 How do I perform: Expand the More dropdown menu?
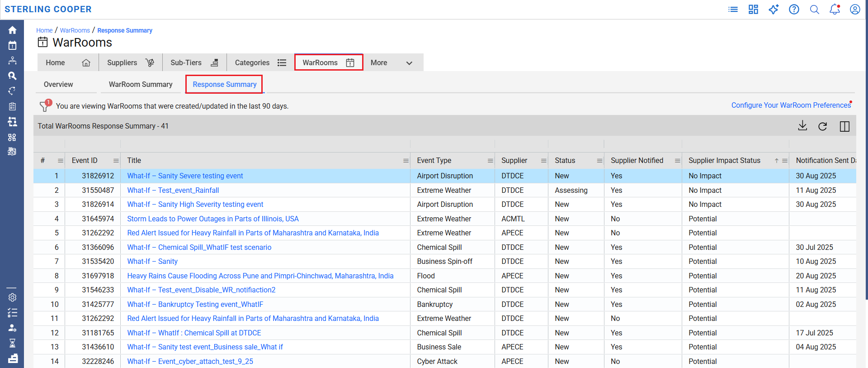[392, 62]
